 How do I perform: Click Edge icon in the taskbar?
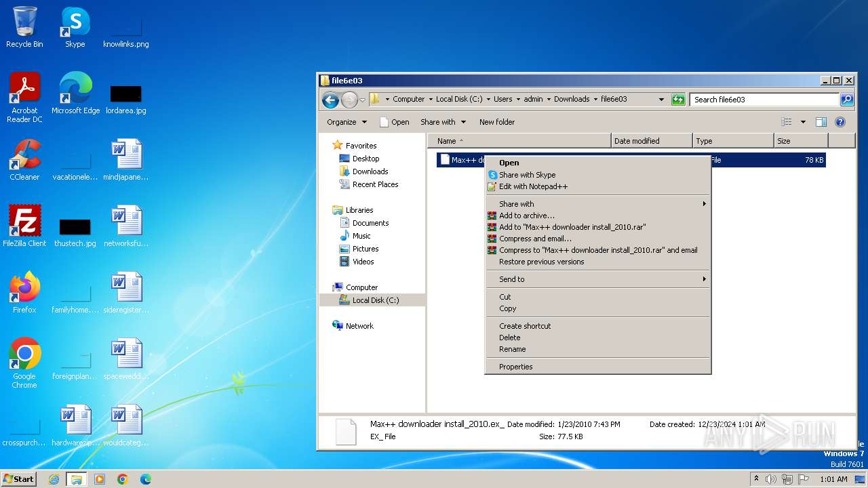pos(145,479)
